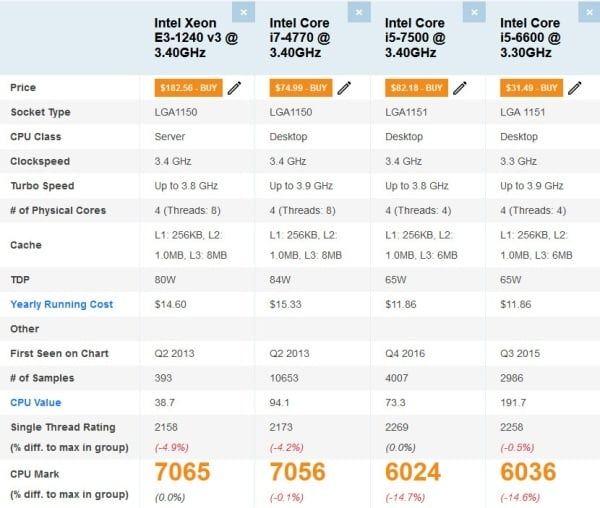The width and height of the screenshot is (600, 508).
Task: Click the pencil icon beside the $31.49 price
Action: 577,87
